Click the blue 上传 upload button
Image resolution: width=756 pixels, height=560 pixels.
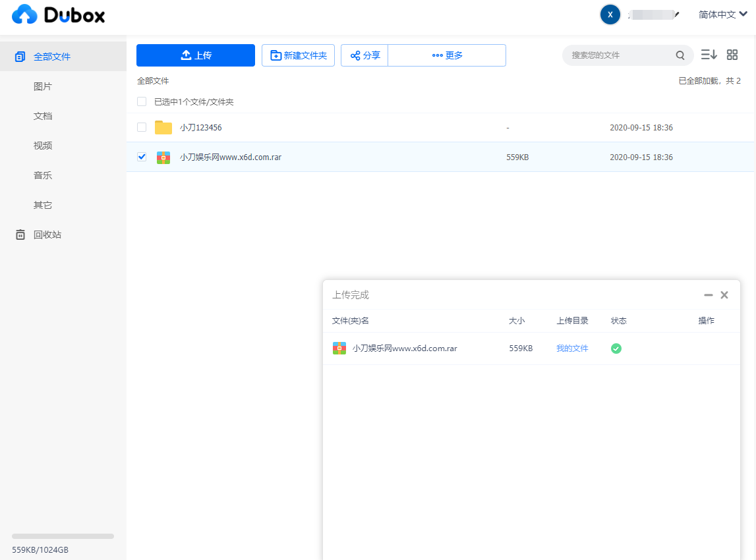pos(196,55)
